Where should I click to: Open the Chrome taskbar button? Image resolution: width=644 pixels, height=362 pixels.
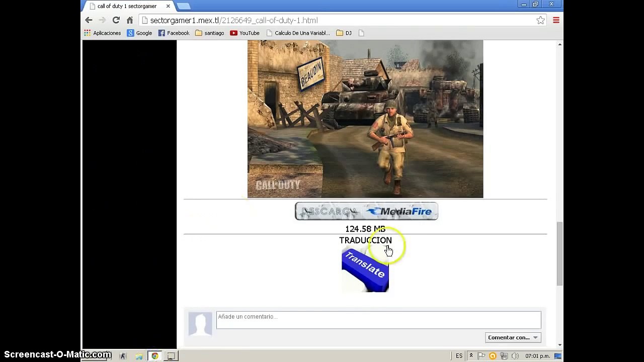pyautogui.click(x=155, y=356)
